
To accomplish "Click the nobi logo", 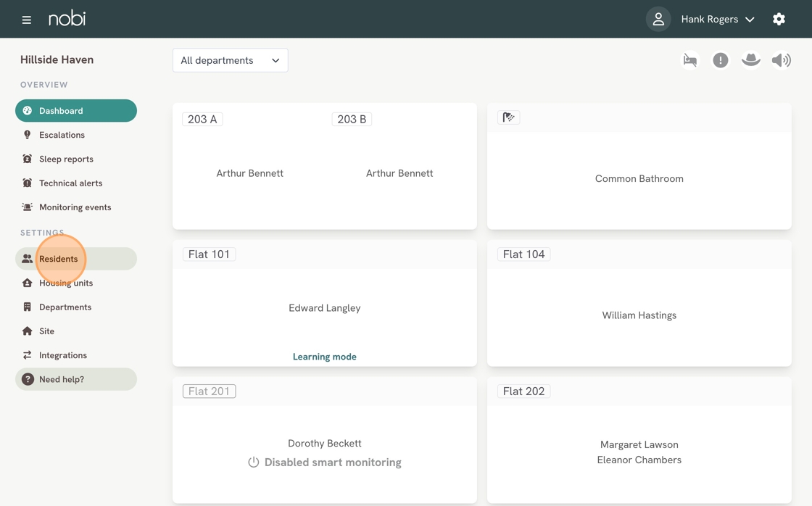I will coord(67,19).
